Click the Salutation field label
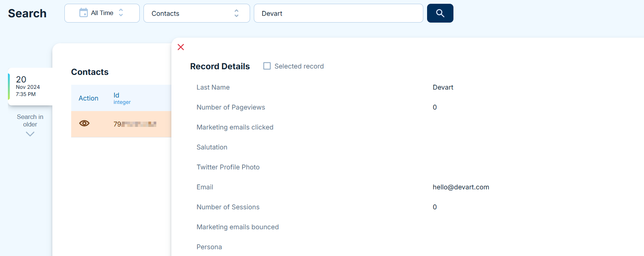Screen dimensions: 644x256 212,147
